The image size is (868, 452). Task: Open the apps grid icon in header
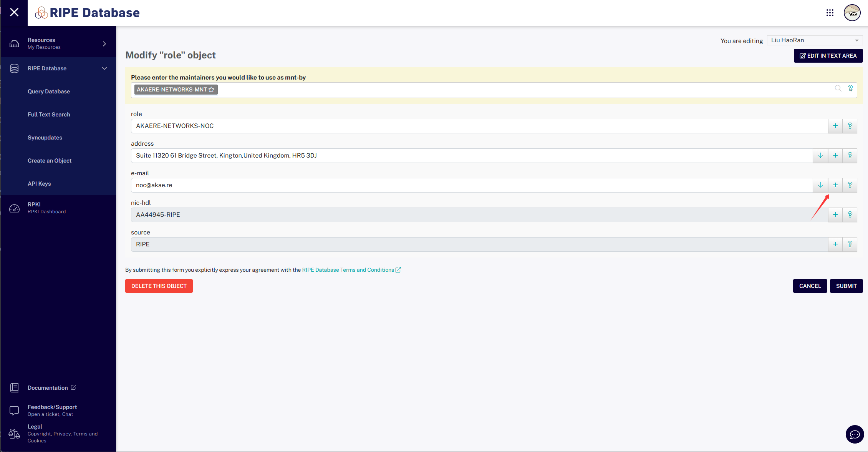pyautogui.click(x=830, y=13)
